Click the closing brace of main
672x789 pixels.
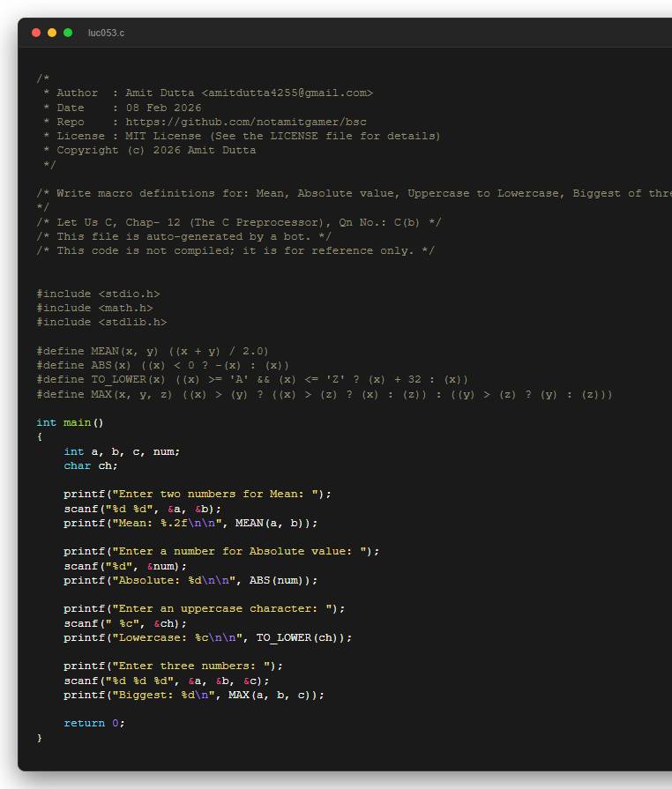tap(40, 738)
